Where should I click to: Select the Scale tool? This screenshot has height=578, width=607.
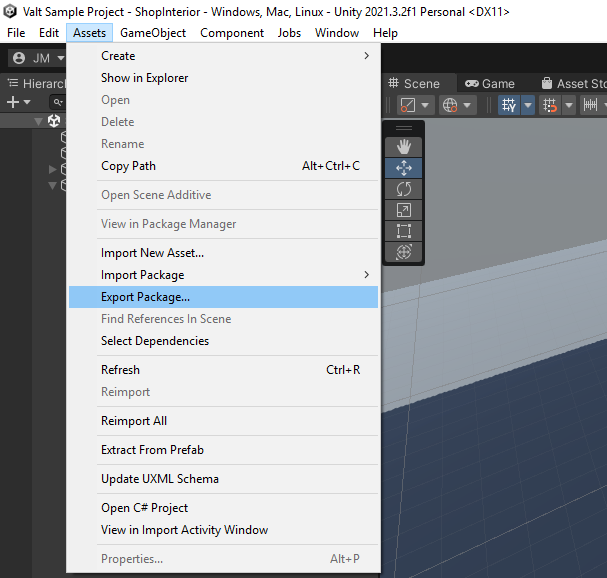coord(403,210)
